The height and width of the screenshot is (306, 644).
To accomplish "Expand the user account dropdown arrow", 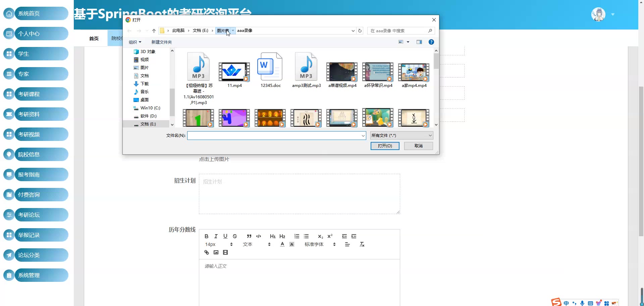I will coord(613,14).
